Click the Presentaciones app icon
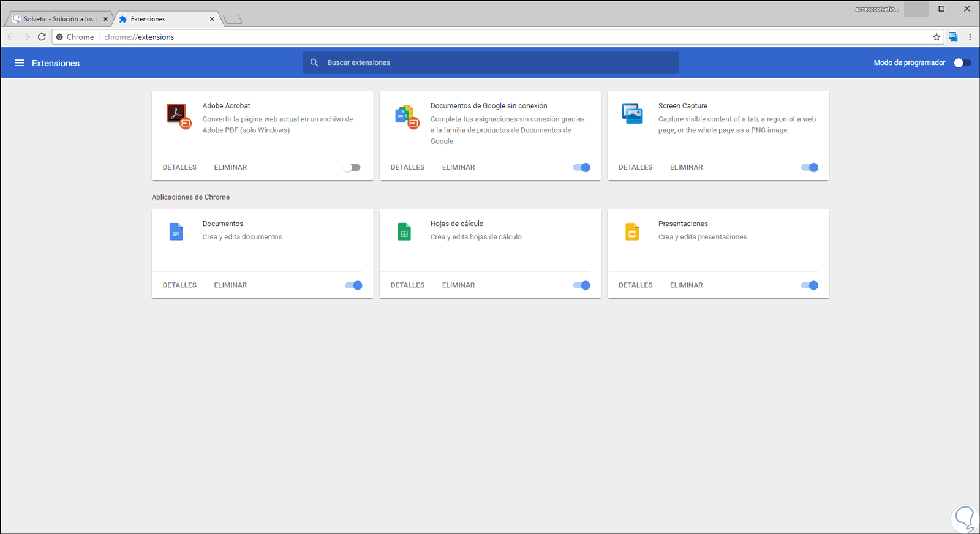980x534 pixels. tap(632, 231)
